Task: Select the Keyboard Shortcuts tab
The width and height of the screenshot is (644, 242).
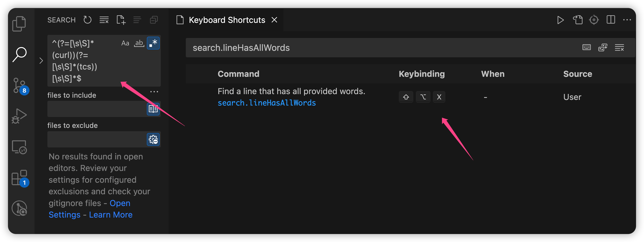Action: [227, 20]
